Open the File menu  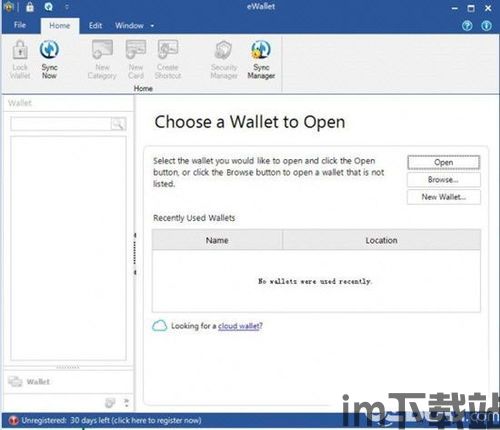click(x=20, y=25)
